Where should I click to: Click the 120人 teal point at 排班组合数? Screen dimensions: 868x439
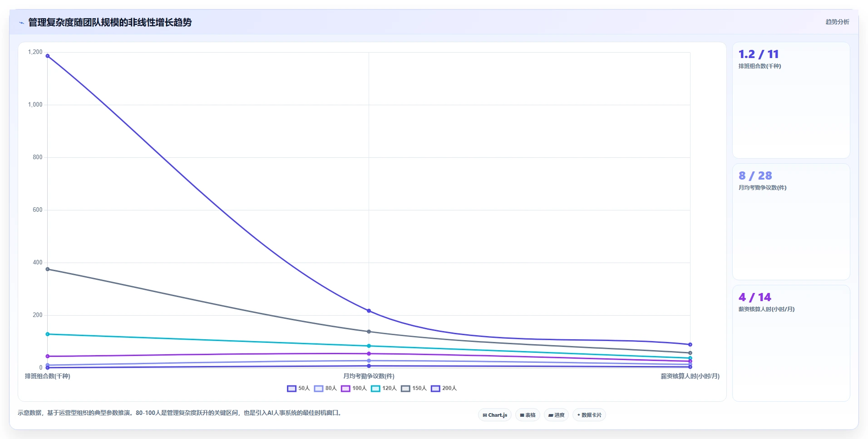click(x=48, y=334)
